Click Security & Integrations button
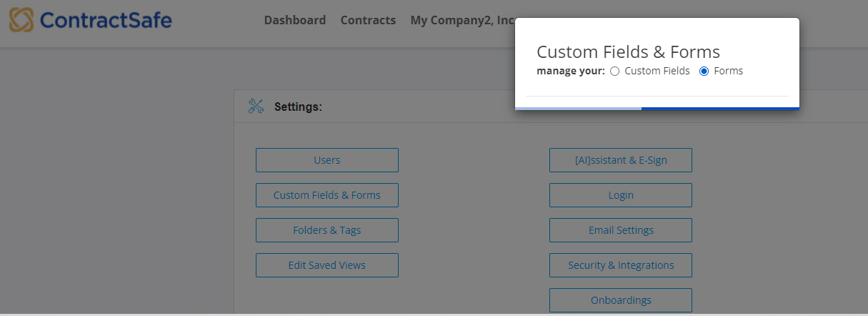The width and height of the screenshot is (868, 316). click(x=621, y=265)
